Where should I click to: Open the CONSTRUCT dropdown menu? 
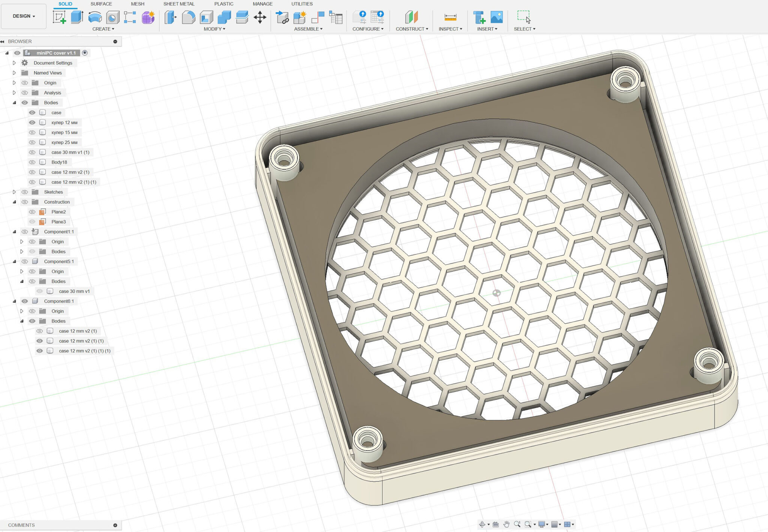click(411, 29)
